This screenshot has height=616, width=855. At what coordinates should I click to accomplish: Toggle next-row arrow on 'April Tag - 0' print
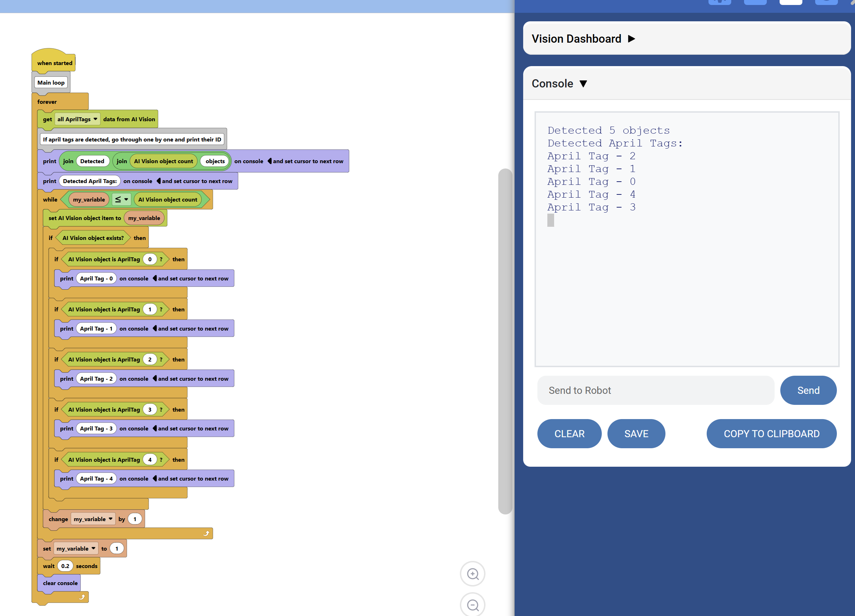155,278
